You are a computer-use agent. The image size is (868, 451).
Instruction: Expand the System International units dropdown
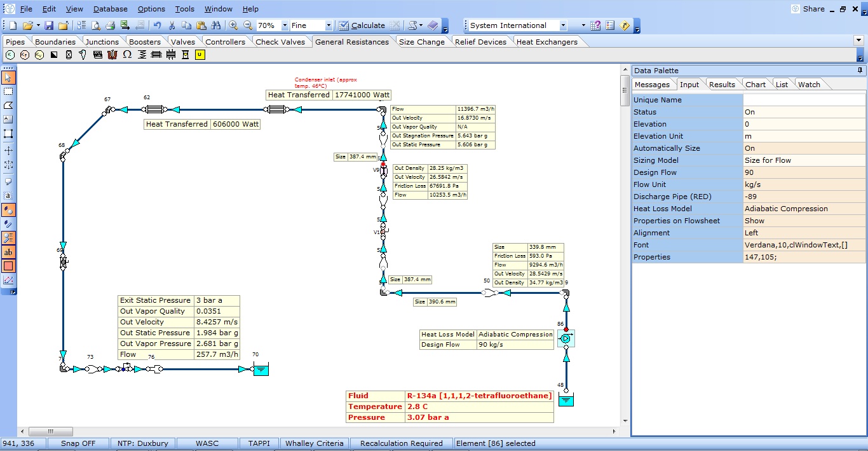[563, 25]
